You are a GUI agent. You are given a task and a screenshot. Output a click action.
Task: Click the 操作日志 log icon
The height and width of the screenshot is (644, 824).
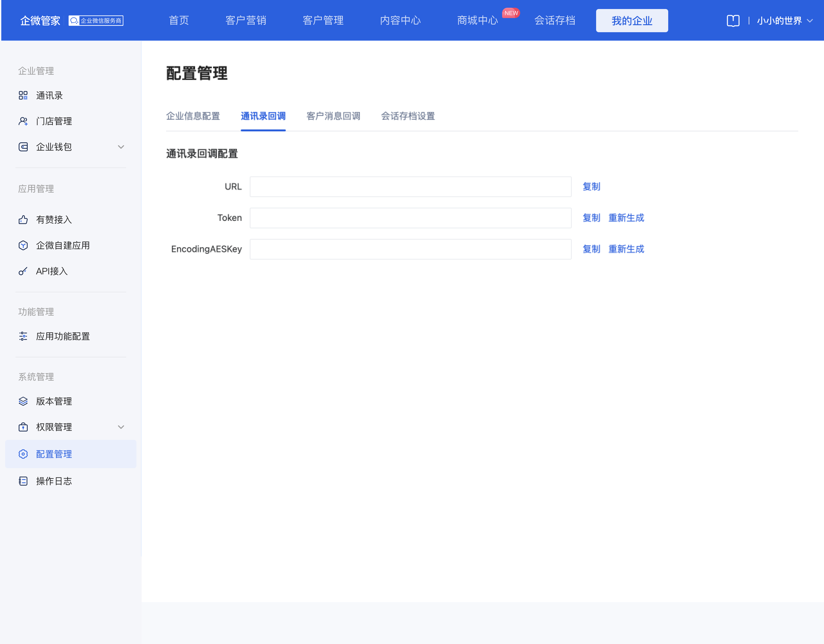[23, 481]
